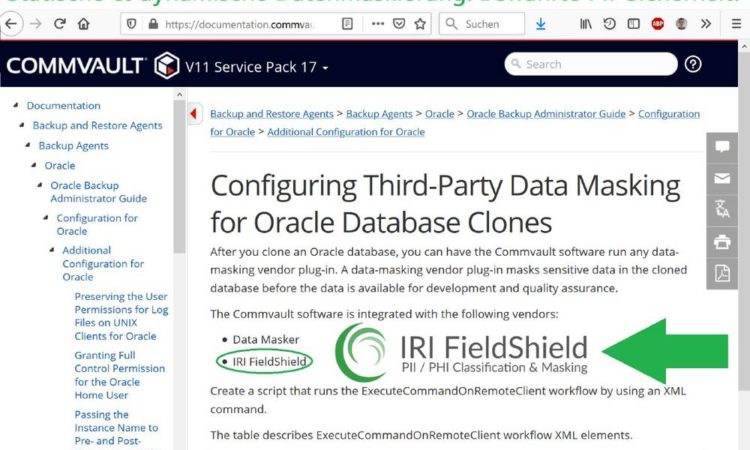This screenshot has width=750, height=450.
Task: Click the sidebar vertical scrollbar thumb
Action: [x=179, y=176]
